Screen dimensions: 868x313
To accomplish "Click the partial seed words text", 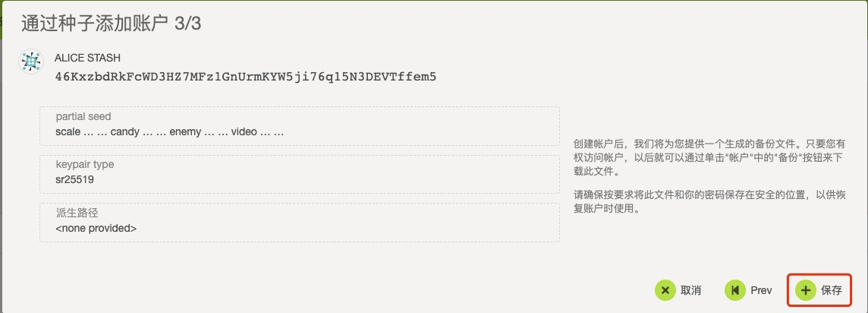I will pyautogui.click(x=170, y=131).
